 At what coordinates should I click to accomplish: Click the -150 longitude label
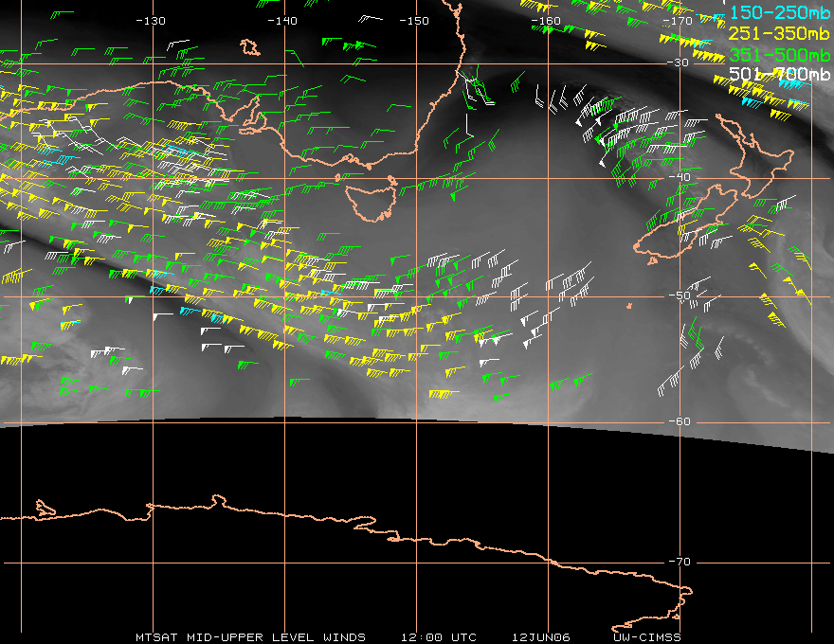point(414,21)
